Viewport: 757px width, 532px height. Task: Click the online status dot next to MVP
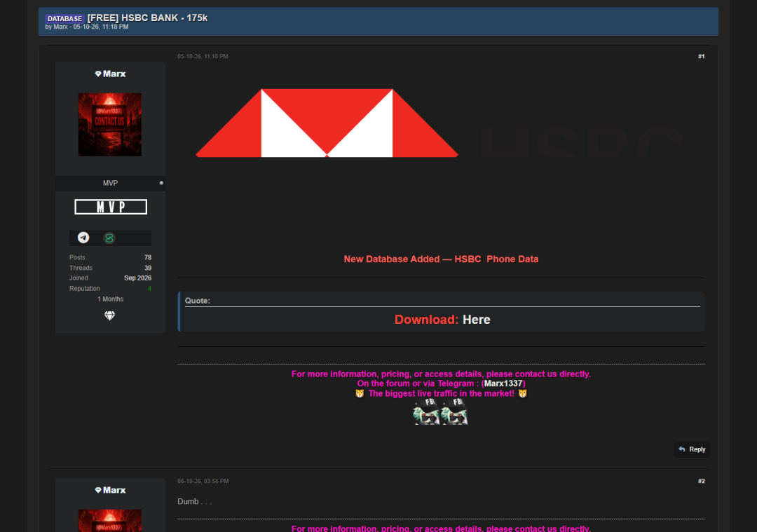point(161,183)
